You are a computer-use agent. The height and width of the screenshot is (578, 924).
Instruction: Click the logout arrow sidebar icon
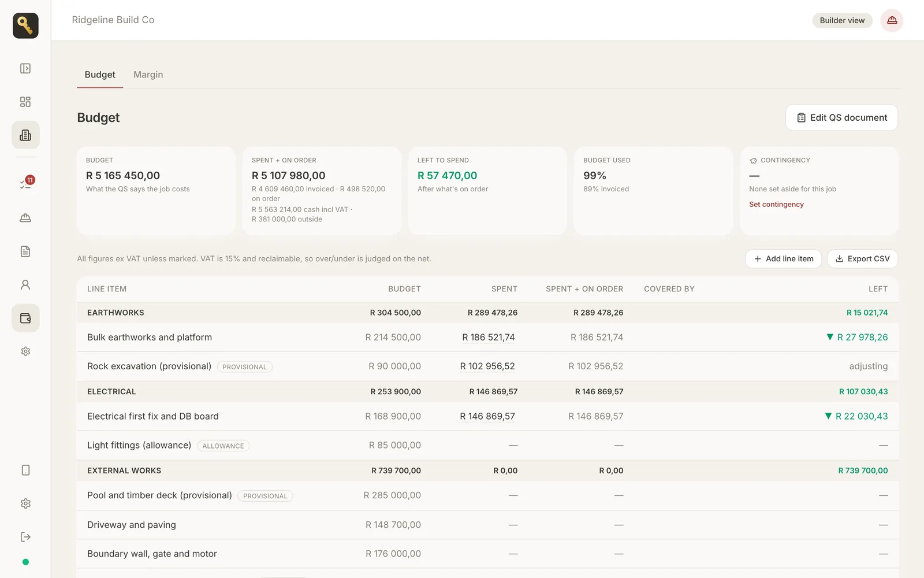tap(25, 537)
